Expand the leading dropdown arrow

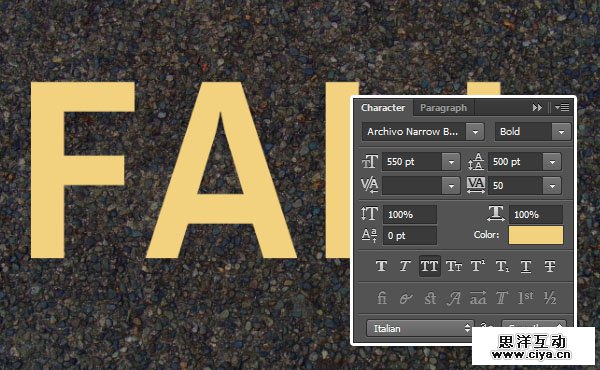[552, 162]
